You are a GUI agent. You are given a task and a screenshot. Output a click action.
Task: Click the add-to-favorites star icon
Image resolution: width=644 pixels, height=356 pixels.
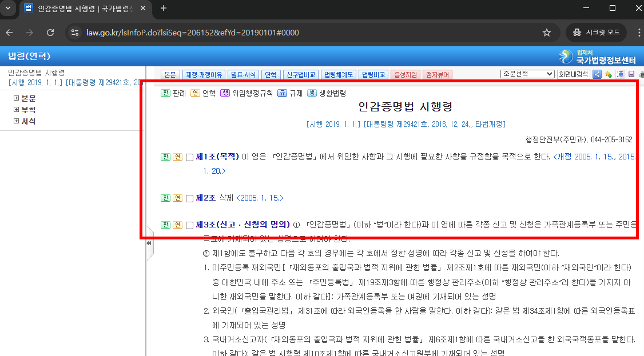coord(607,74)
